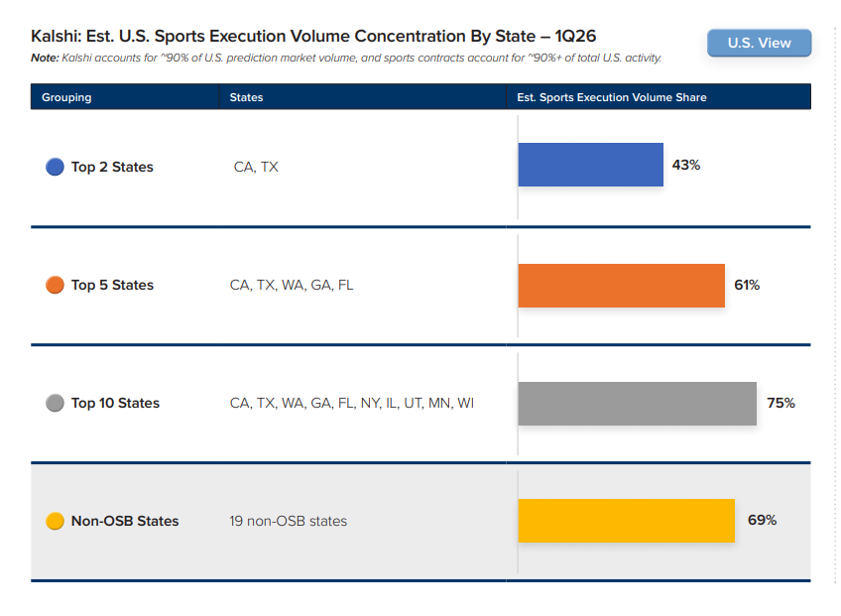Click the Grouping column header

click(x=66, y=97)
